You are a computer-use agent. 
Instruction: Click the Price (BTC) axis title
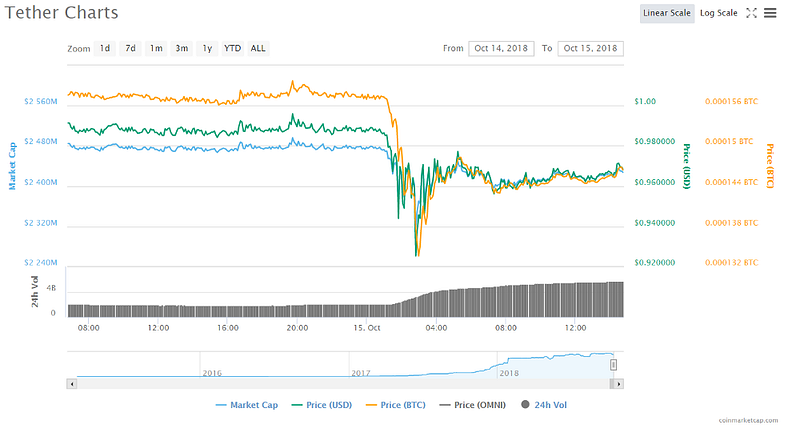[770, 166]
